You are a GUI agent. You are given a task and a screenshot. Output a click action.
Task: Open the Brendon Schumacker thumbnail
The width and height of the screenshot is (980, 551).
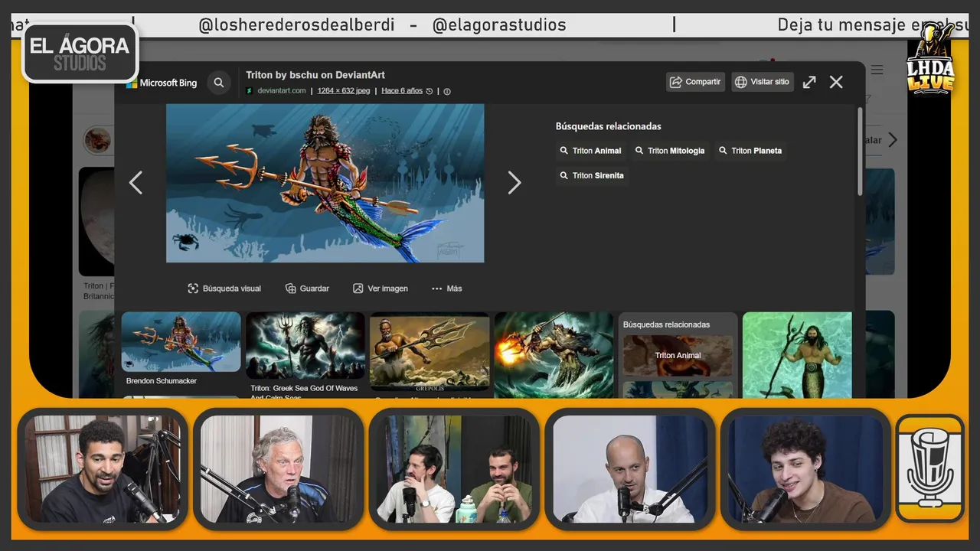(181, 342)
